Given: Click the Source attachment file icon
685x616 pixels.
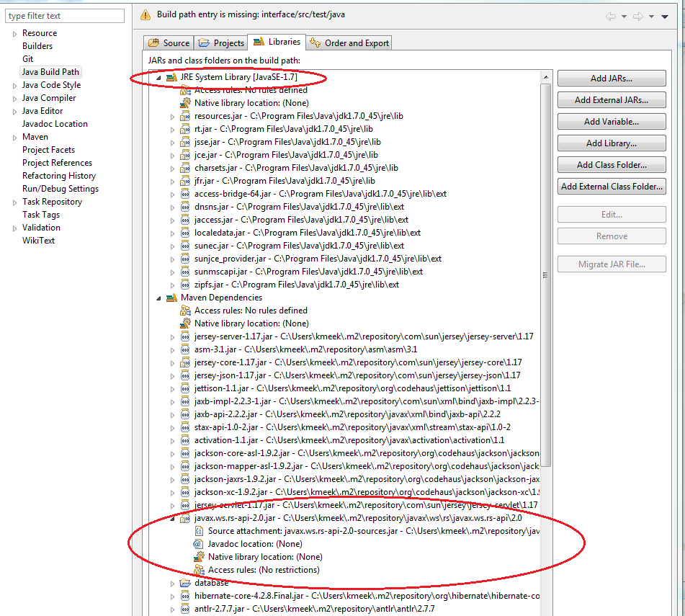Looking at the screenshot, I should coord(199,531).
